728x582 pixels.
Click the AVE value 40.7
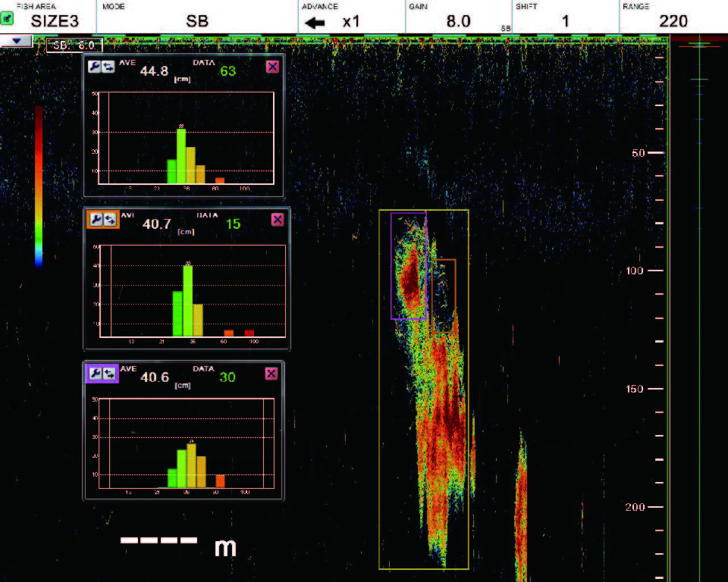tap(157, 224)
